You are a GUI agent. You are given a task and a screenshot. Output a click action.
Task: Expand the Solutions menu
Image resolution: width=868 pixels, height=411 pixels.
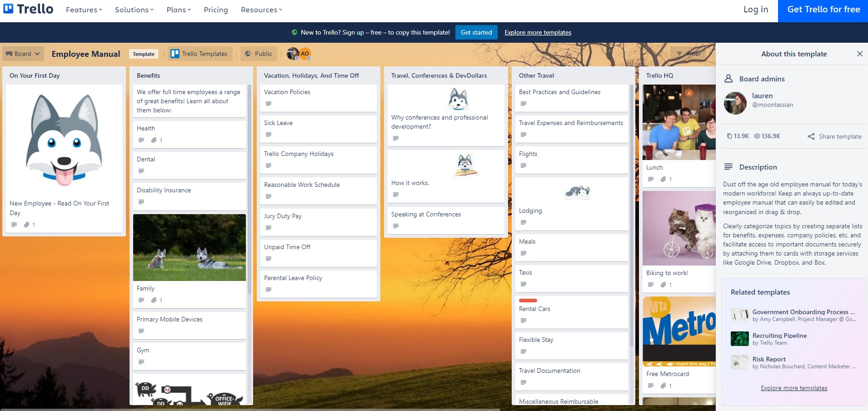click(x=134, y=10)
